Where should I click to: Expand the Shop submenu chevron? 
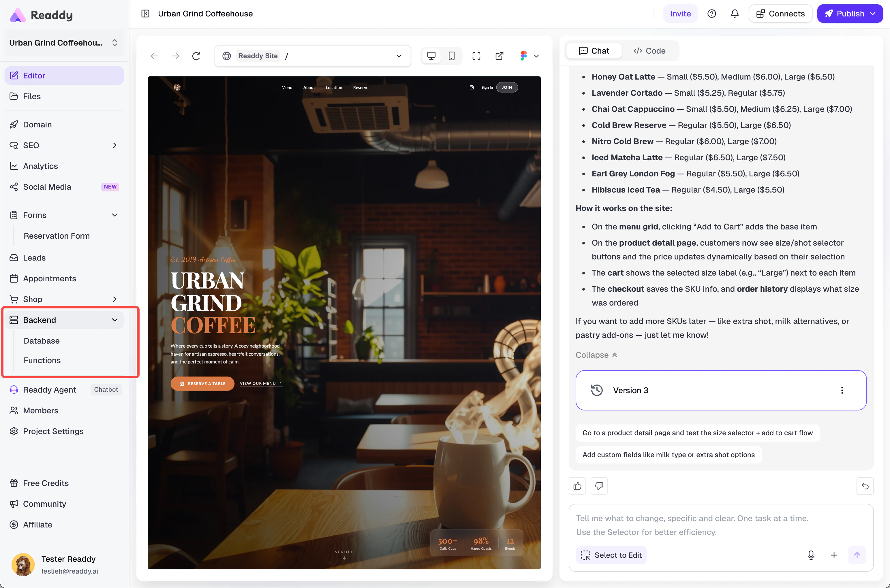[x=114, y=299]
